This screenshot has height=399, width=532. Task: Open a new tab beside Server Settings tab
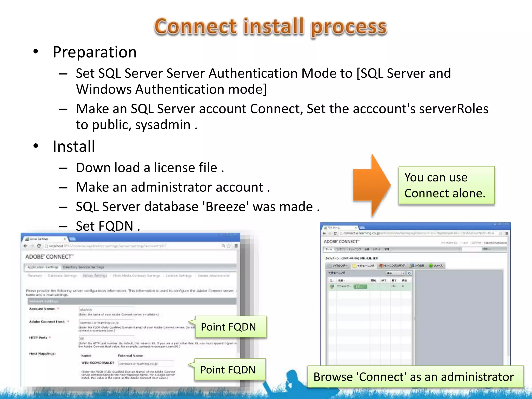72,239
